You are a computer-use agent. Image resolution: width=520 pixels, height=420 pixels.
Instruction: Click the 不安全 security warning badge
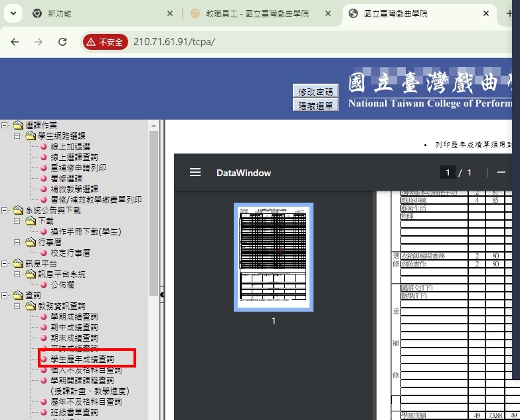105,42
